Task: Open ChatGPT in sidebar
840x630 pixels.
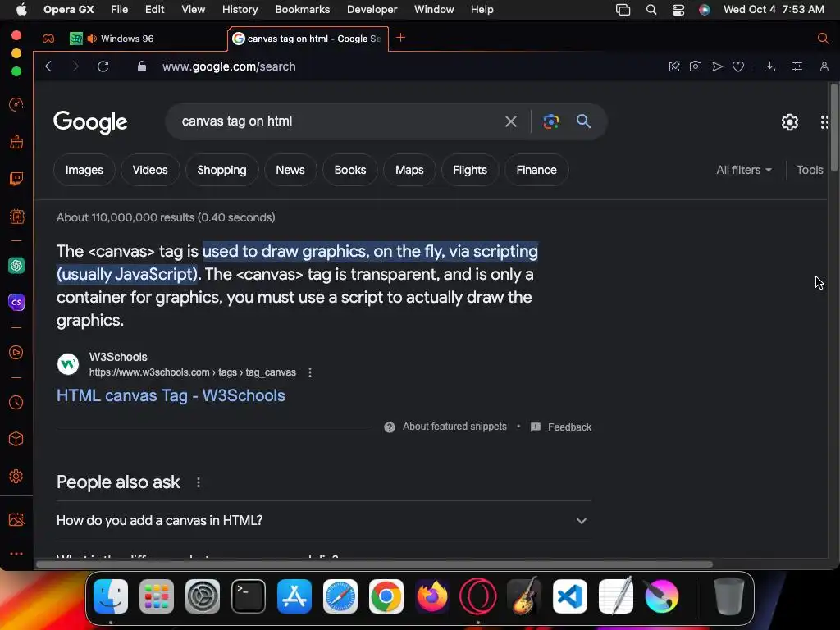Action: click(x=16, y=265)
